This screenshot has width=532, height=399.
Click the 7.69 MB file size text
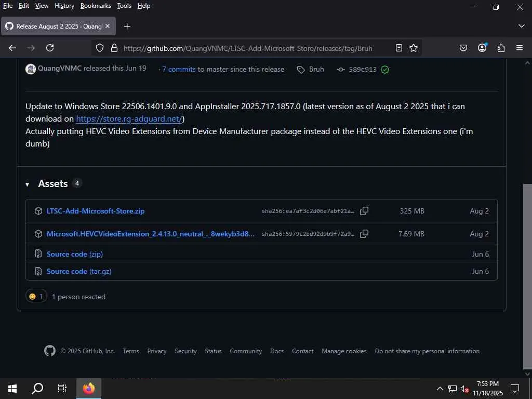point(411,234)
